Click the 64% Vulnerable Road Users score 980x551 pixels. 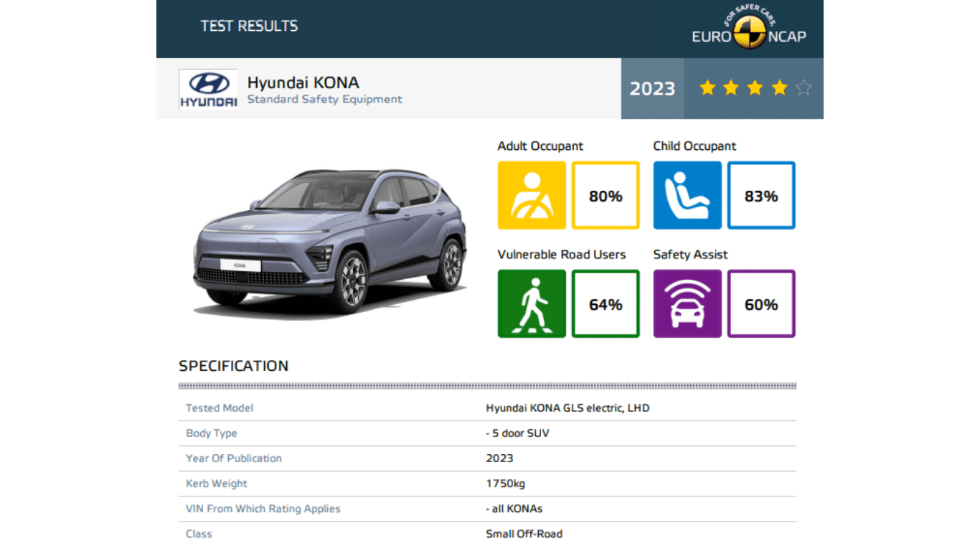(606, 303)
